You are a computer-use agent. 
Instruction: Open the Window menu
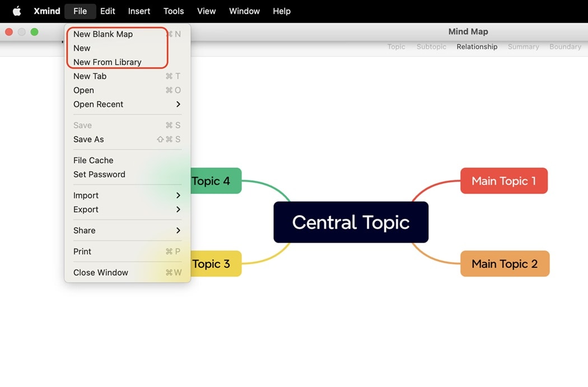point(245,11)
